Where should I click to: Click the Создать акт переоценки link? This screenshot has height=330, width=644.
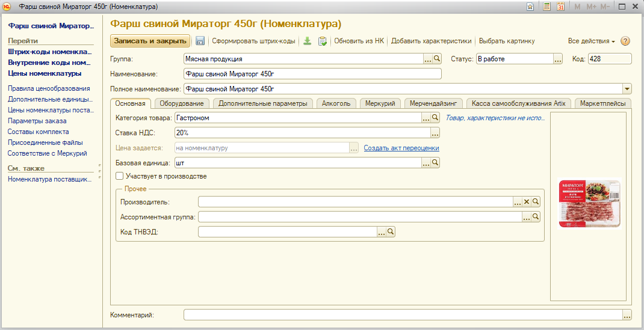401,148
